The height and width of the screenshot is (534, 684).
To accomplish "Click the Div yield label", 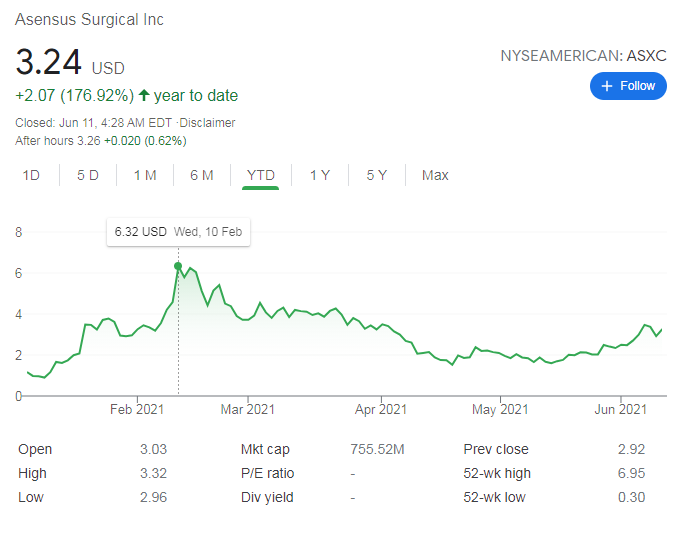I will (x=267, y=497).
